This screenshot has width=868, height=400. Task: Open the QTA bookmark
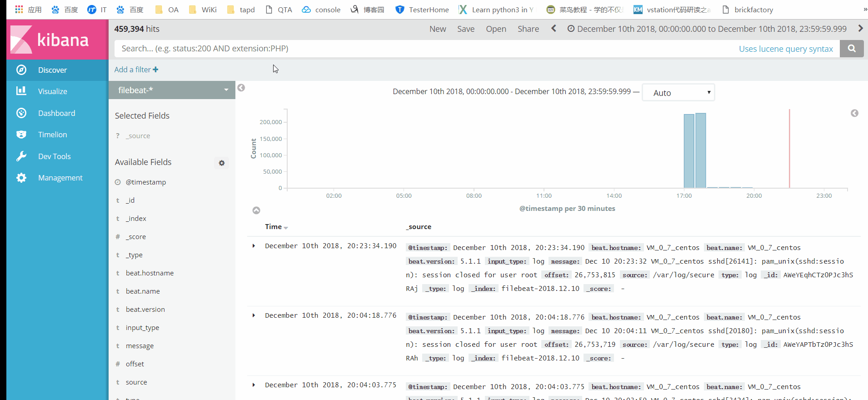click(x=279, y=10)
